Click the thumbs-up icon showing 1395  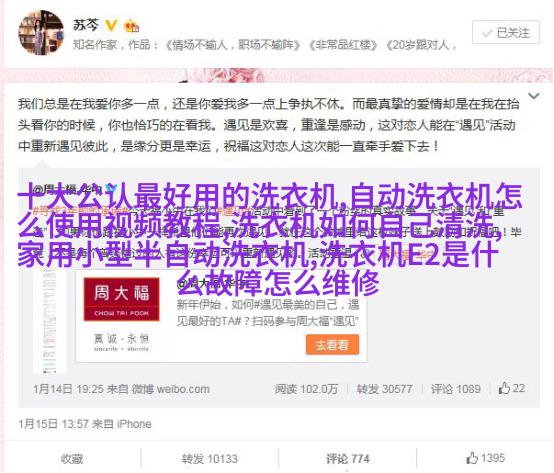(472, 458)
